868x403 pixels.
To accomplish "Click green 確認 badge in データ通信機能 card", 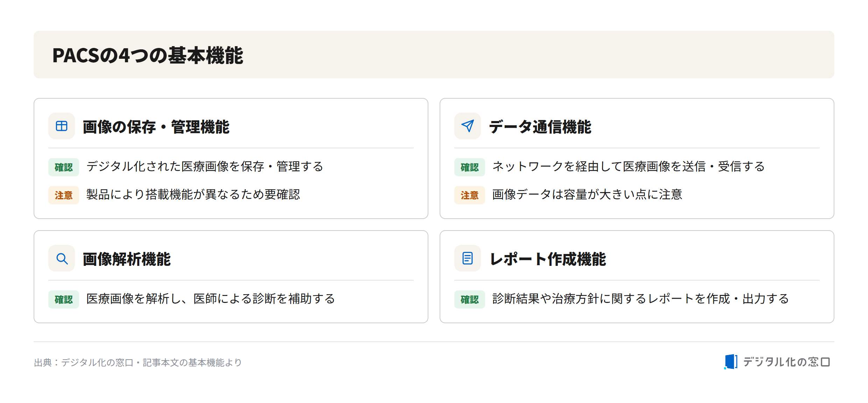I will [470, 167].
